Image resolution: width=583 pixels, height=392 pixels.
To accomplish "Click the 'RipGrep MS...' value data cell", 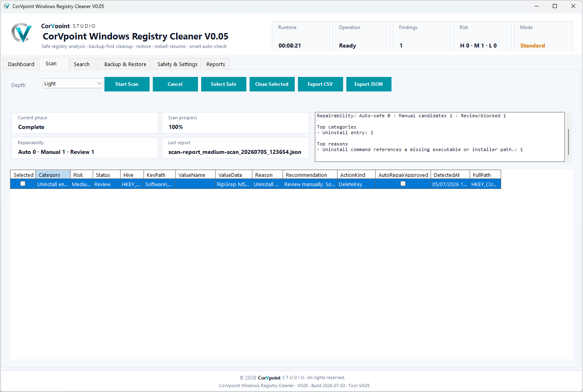I will (x=234, y=184).
